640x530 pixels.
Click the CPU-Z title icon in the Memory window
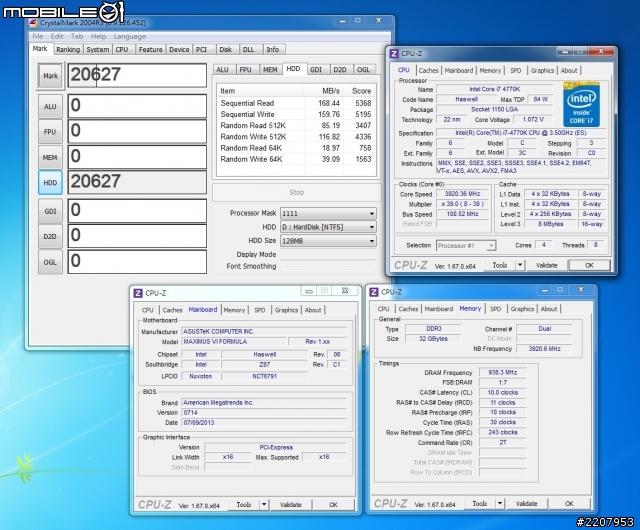pyautogui.click(x=374, y=292)
